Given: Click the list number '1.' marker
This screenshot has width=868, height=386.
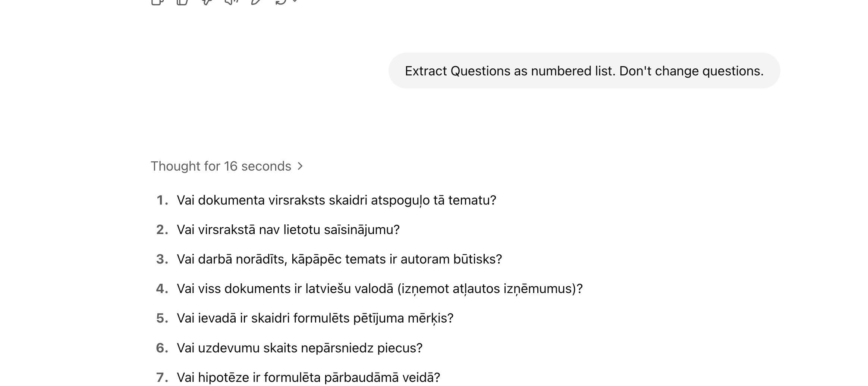Looking at the screenshot, I should 162,200.
